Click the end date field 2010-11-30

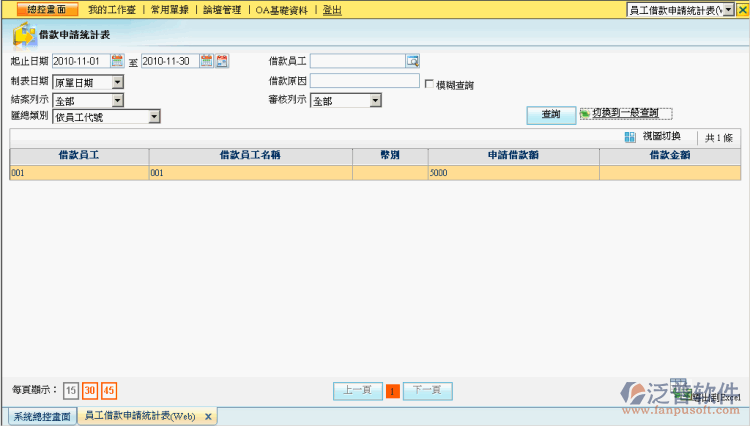coord(170,61)
